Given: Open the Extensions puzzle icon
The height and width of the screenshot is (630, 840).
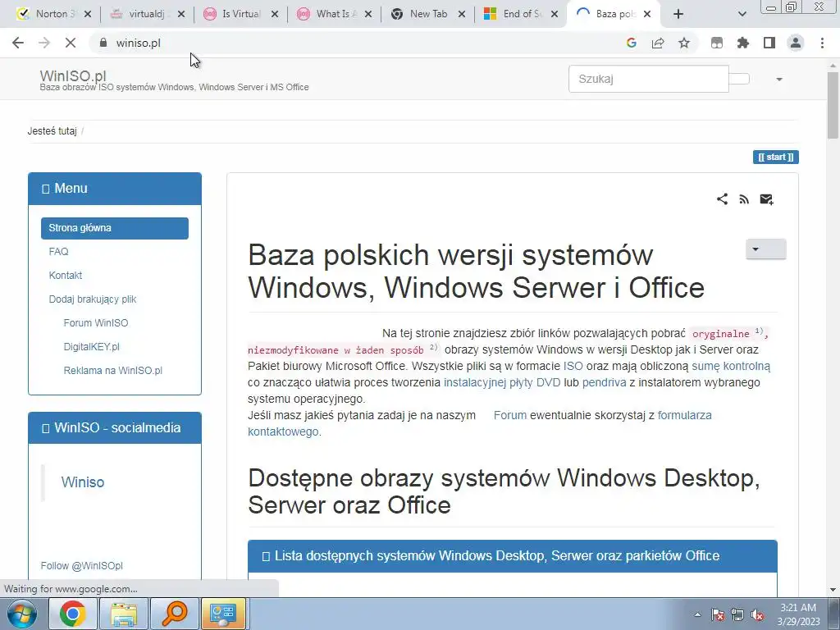Looking at the screenshot, I should 743,43.
